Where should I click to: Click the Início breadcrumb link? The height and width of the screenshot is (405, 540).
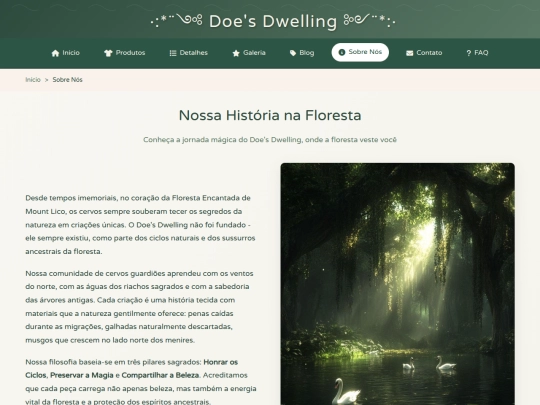click(x=33, y=80)
